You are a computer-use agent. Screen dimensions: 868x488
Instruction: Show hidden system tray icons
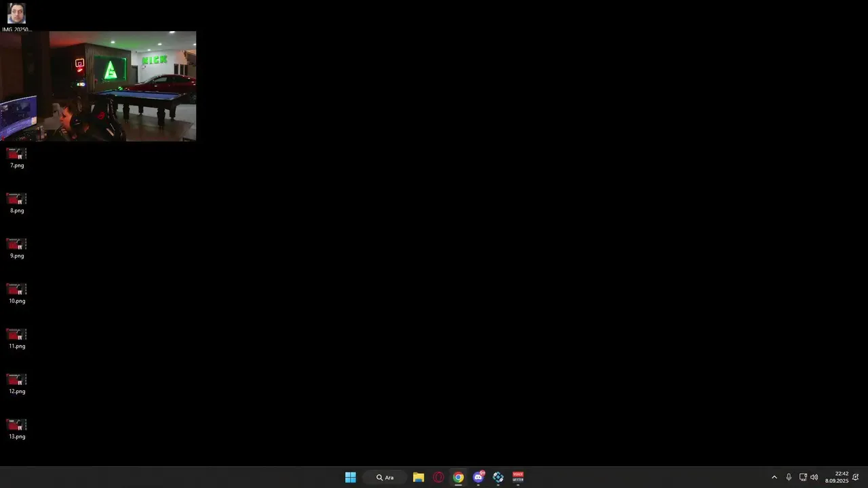774,477
